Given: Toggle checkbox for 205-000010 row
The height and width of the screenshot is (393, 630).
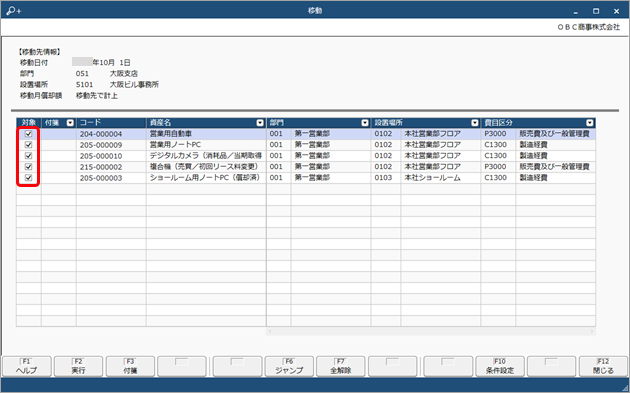Looking at the screenshot, I should (x=29, y=156).
